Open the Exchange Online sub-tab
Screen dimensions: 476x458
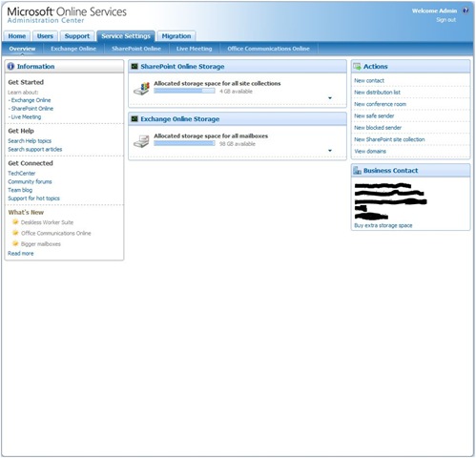point(73,49)
